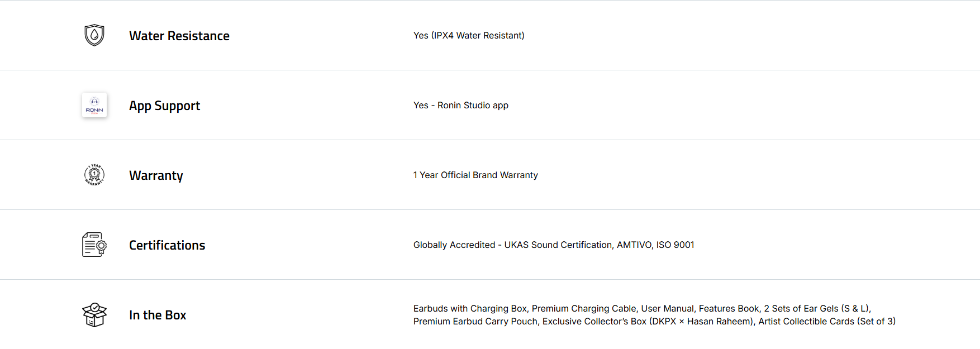Viewport: 980px width, 349px height.
Task: Click the Ronin Studio app value text
Action: 473,105
